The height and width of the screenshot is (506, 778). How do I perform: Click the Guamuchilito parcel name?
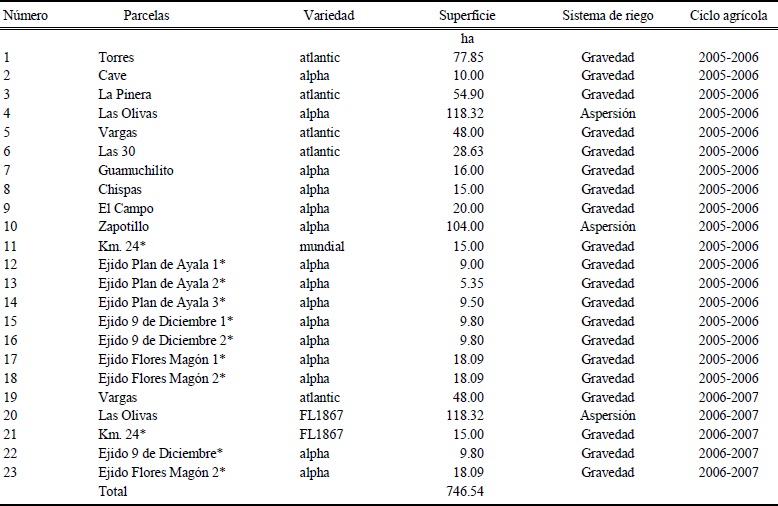[136, 170]
